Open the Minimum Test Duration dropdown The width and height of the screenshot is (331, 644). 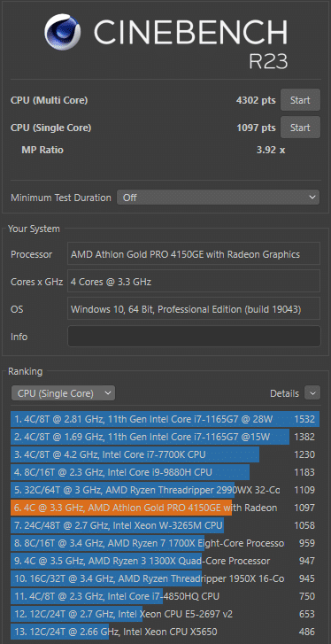coord(218,198)
